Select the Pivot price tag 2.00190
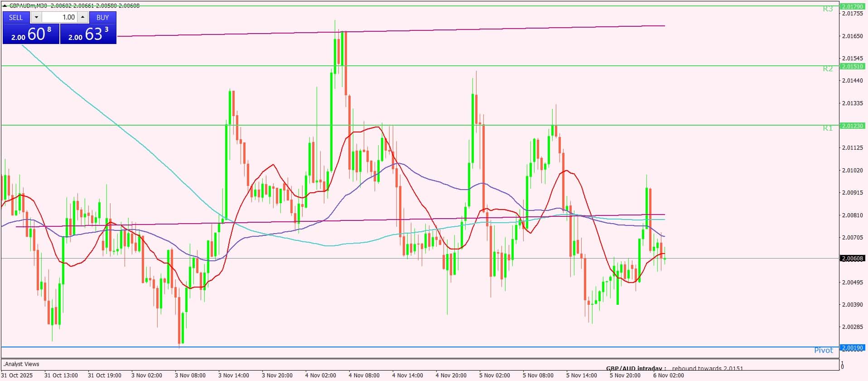 [852, 348]
